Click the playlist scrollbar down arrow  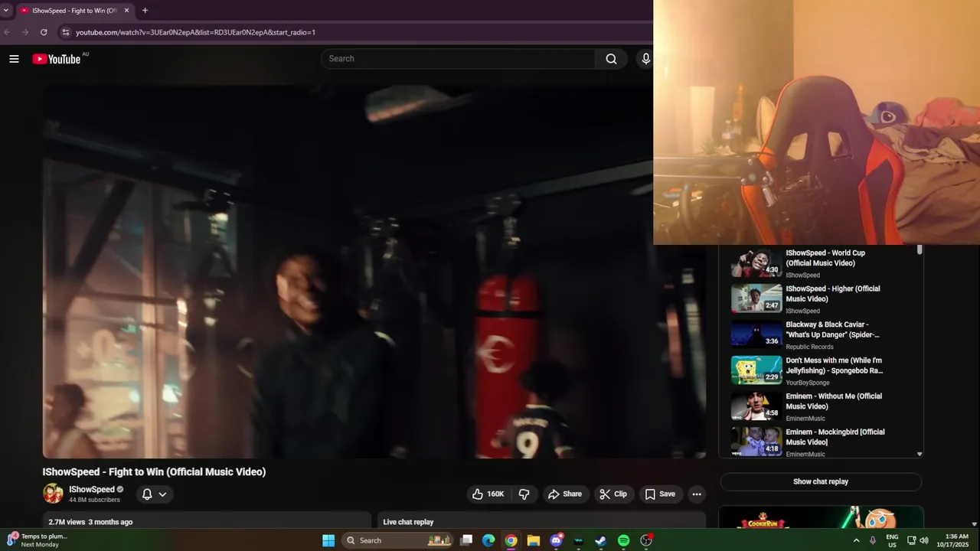(920, 454)
